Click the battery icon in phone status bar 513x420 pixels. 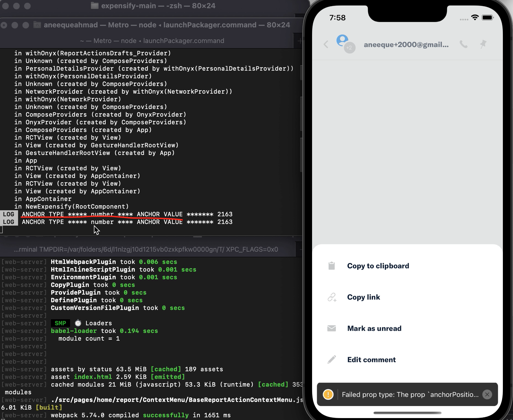(x=488, y=18)
